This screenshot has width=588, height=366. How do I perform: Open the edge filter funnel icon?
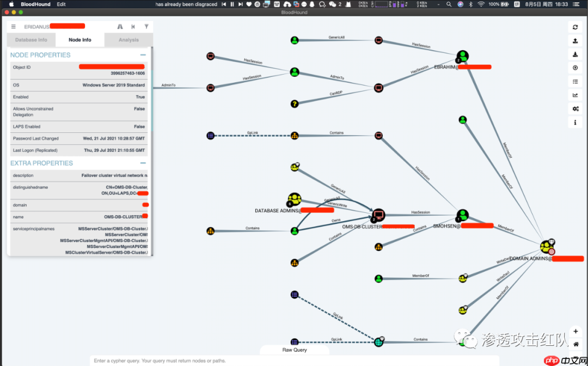pyautogui.click(x=146, y=27)
